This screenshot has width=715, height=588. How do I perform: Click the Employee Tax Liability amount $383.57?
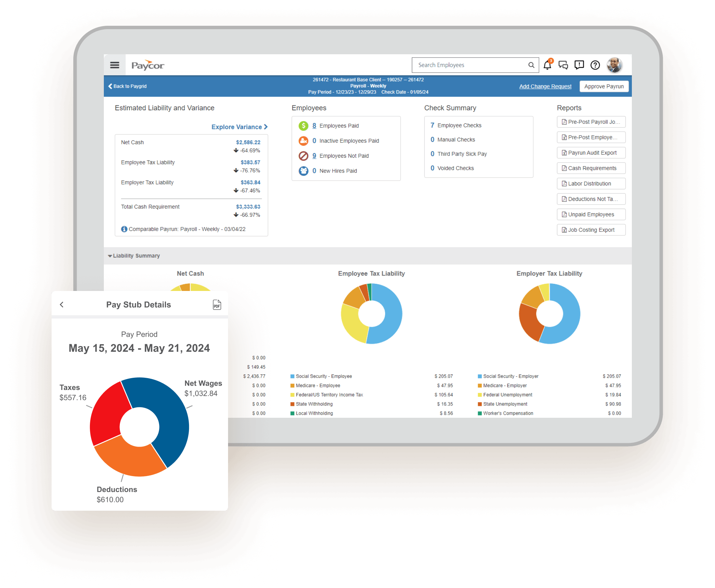[250, 162]
